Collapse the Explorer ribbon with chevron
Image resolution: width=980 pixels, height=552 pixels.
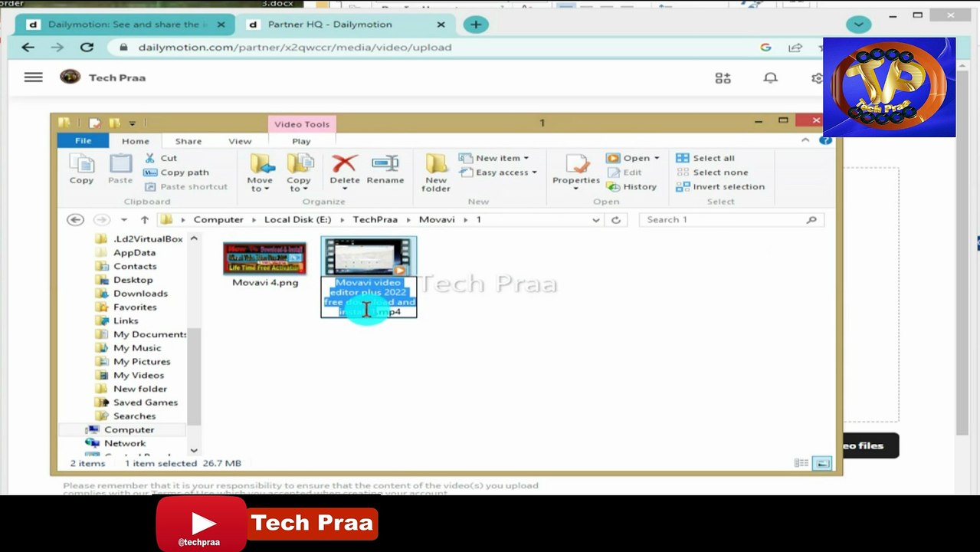pos(805,140)
